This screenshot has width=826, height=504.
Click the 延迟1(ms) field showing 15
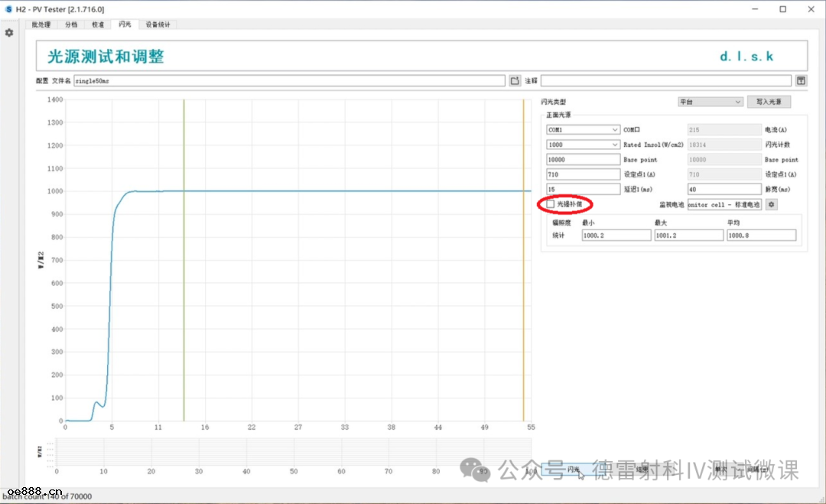click(x=583, y=189)
